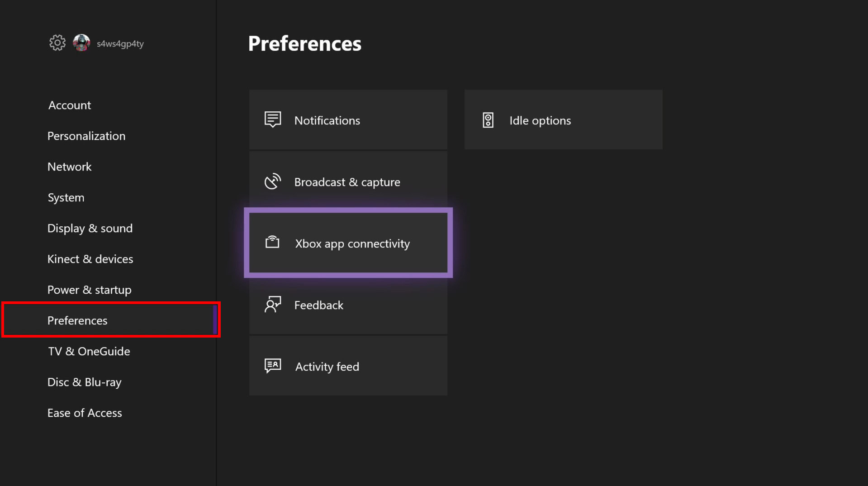
Task: Click the Broadcast & capture satellite icon
Action: (x=273, y=181)
